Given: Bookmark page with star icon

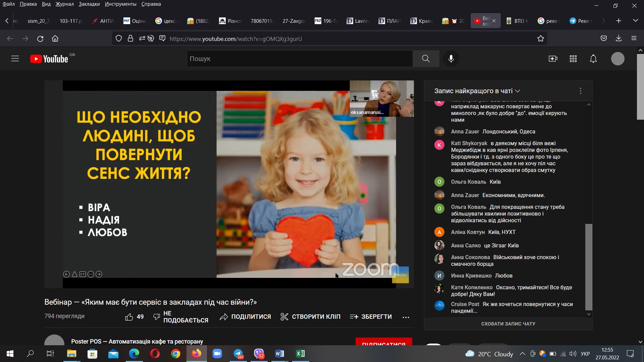Looking at the screenshot, I should click(x=540, y=39).
